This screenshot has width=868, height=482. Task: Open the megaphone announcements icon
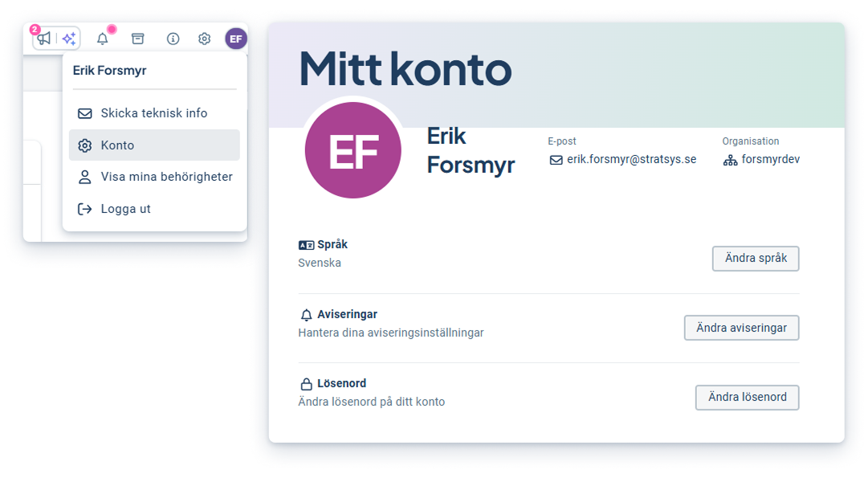click(43, 39)
